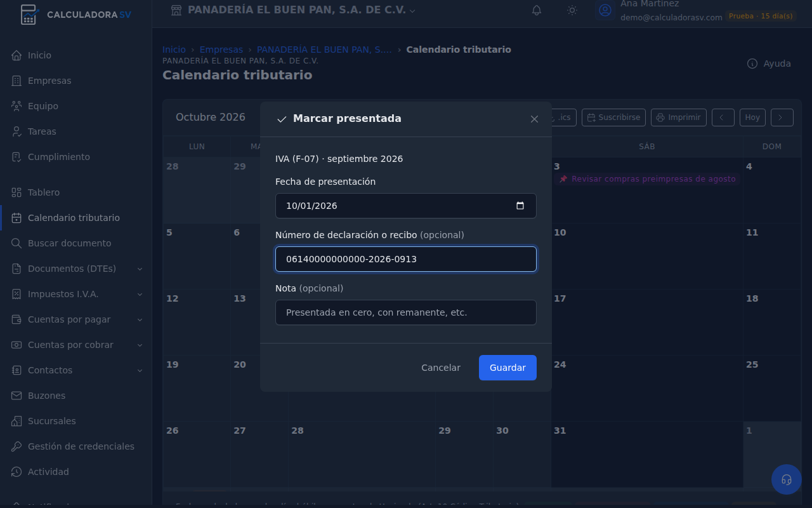Open the company selector dropdown
This screenshot has width=812, height=508.
293,10
